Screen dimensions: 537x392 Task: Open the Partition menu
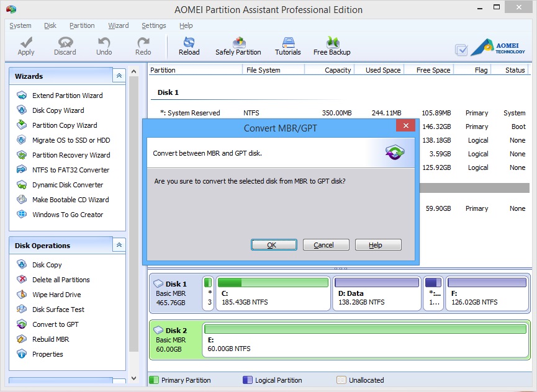tap(82, 25)
